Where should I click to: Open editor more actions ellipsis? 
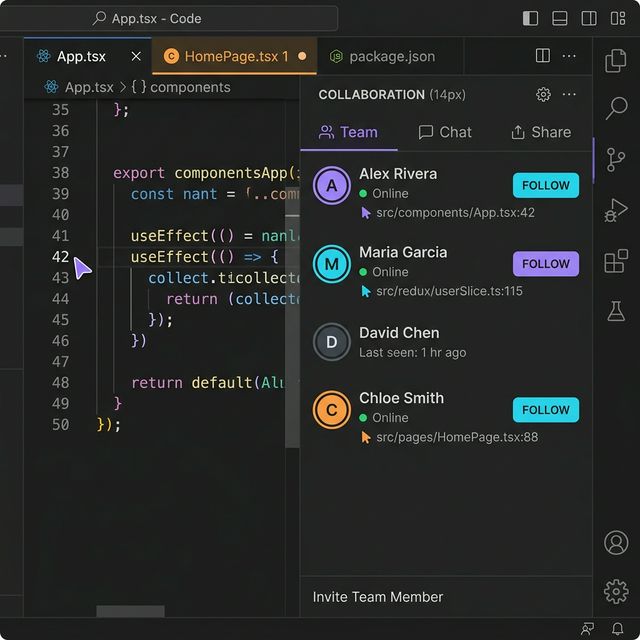tap(569, 56)
